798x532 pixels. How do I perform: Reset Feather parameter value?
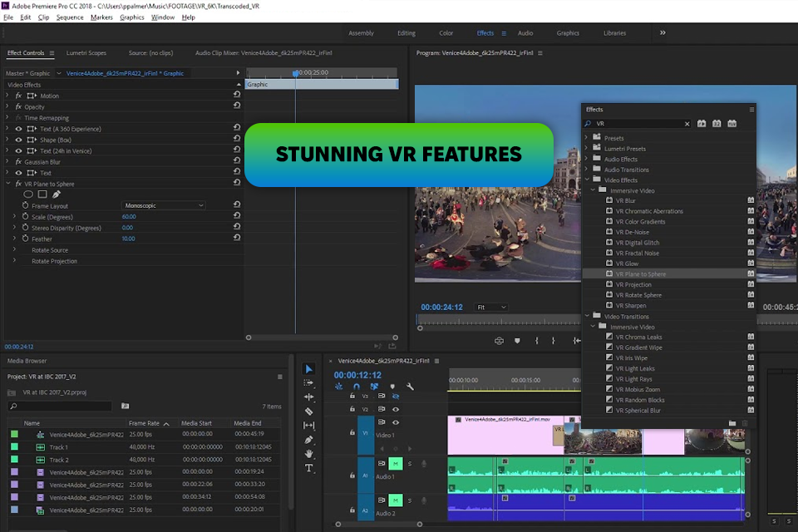click(x=237, y=238)
